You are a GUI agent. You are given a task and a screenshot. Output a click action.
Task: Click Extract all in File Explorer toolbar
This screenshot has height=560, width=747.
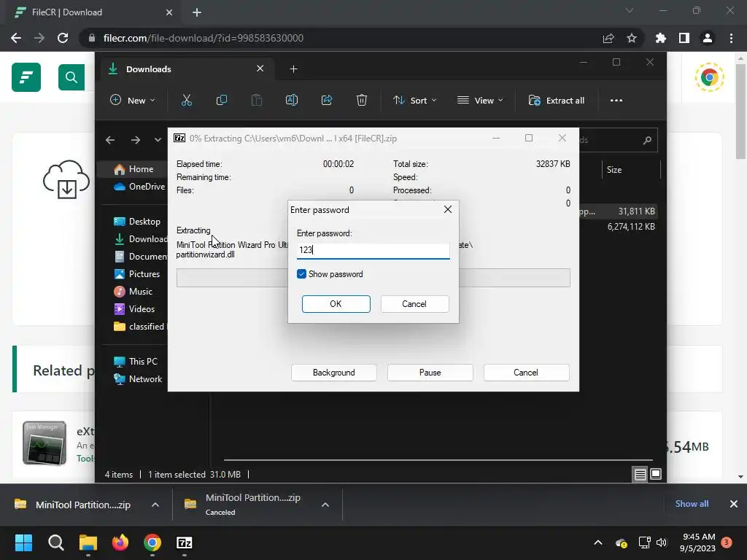tap(556, 101)
